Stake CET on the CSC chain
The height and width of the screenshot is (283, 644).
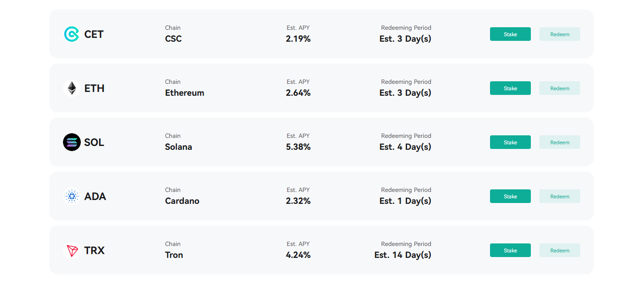tap(510, 34)
